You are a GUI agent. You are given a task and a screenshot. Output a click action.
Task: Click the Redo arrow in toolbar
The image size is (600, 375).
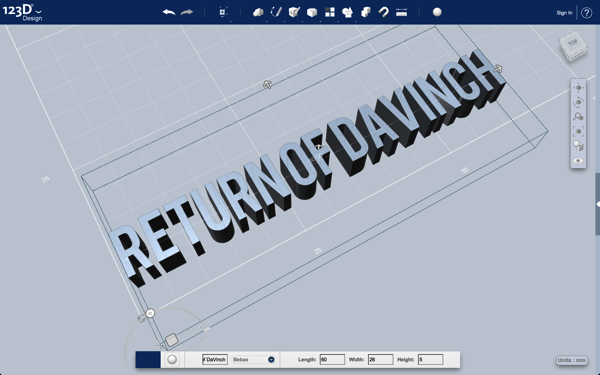[x=187, y=12]
